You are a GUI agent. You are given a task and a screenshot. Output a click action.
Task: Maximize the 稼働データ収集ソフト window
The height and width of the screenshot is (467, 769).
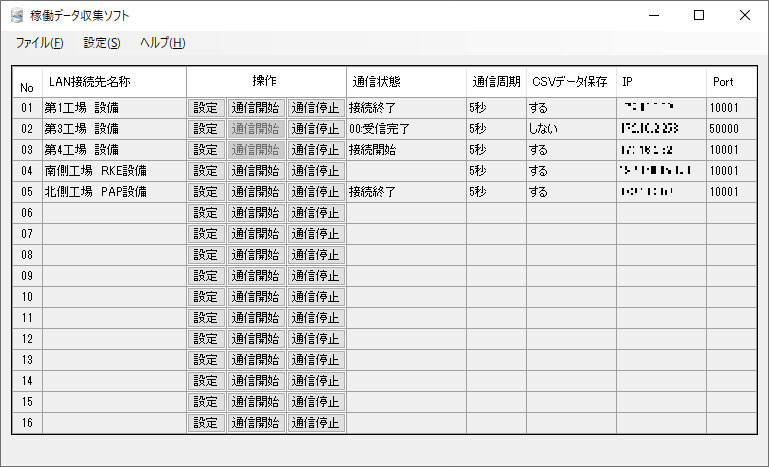point(699,15)
